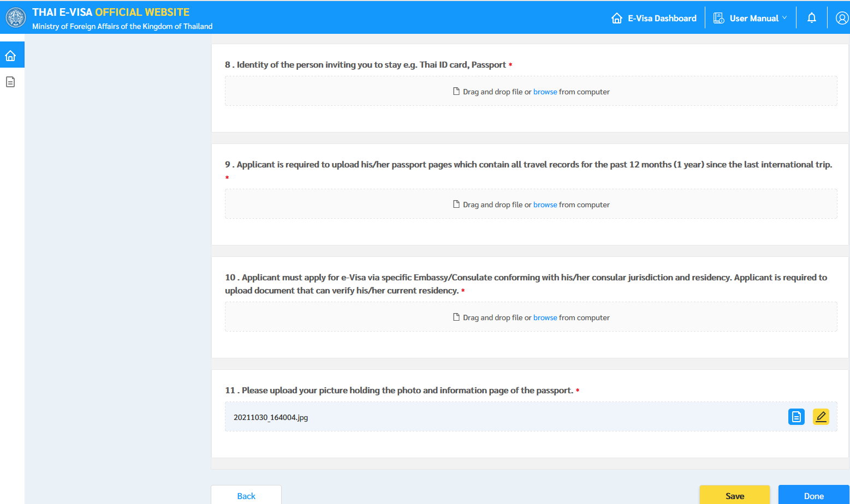Click the User Manual book icon
This screenshot has height=504, width=850.
719,18
